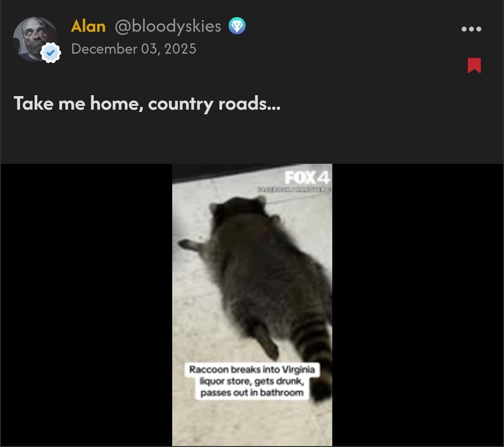Image resolution: width=504 pixels, height=447 pixels.
Task: Click the raccoon's striped tail
Action: [315, 354]
